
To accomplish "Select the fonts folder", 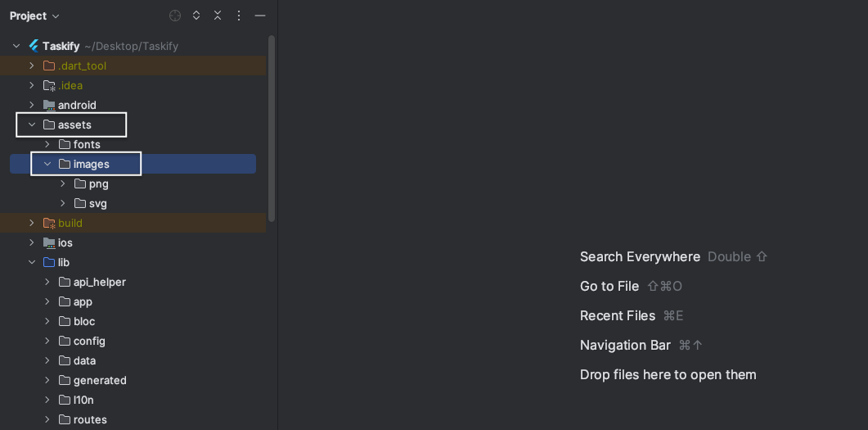I will (86, 144).
